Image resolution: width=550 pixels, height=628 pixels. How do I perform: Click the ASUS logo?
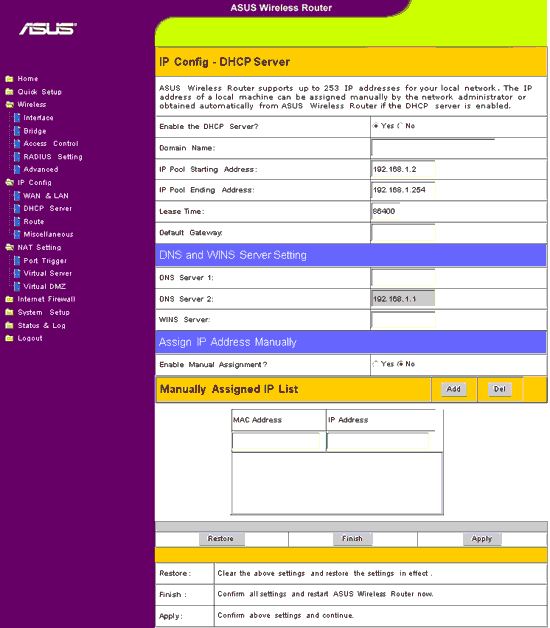[48, 29]
